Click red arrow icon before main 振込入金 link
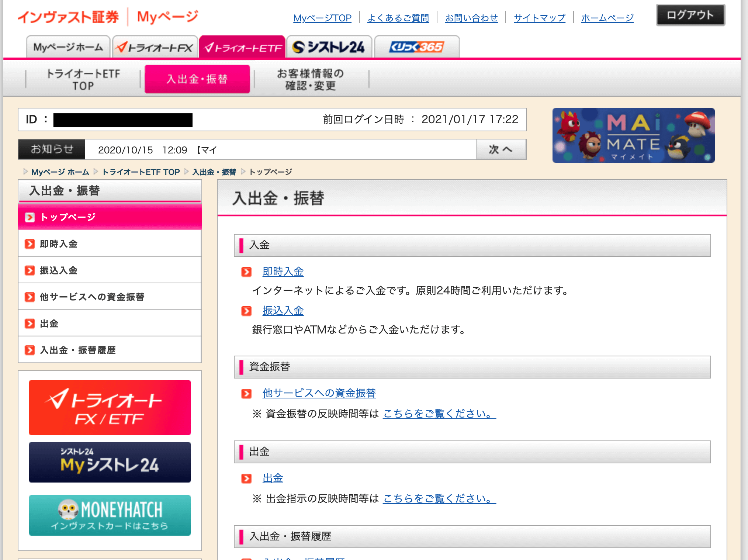This screenshot has width=748, height=560. 246,311
